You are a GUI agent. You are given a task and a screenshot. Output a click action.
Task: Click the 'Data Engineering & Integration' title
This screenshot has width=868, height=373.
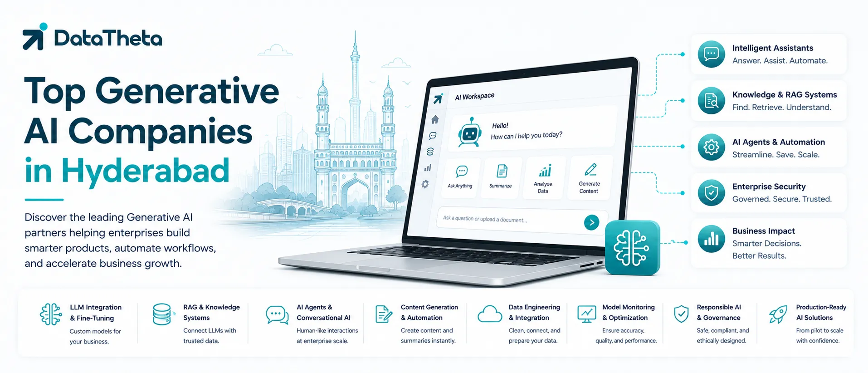tap(534, 312)
